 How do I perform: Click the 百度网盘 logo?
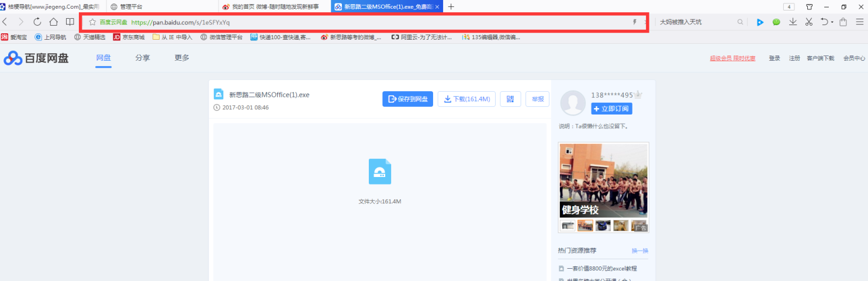(36, 58)
